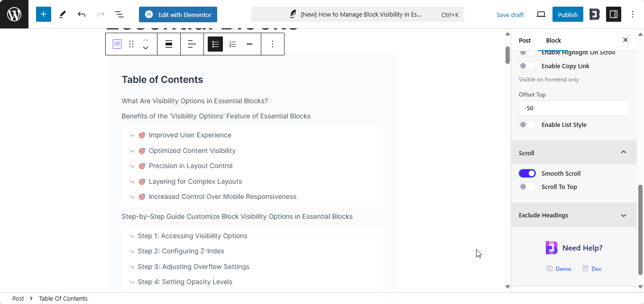Click the WordPress logo icon
This screenshot has width=644, height=304.
tap(14, 14)
